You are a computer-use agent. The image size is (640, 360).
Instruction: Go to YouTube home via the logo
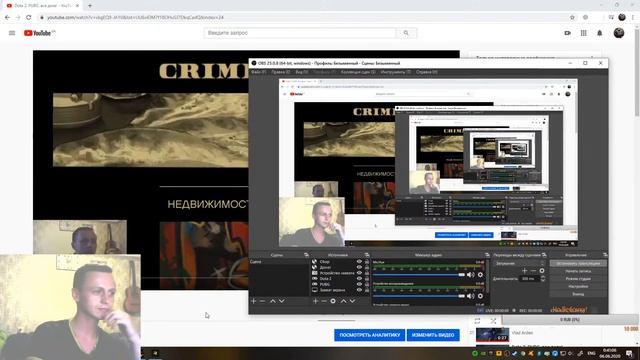(x=37, y=33)
